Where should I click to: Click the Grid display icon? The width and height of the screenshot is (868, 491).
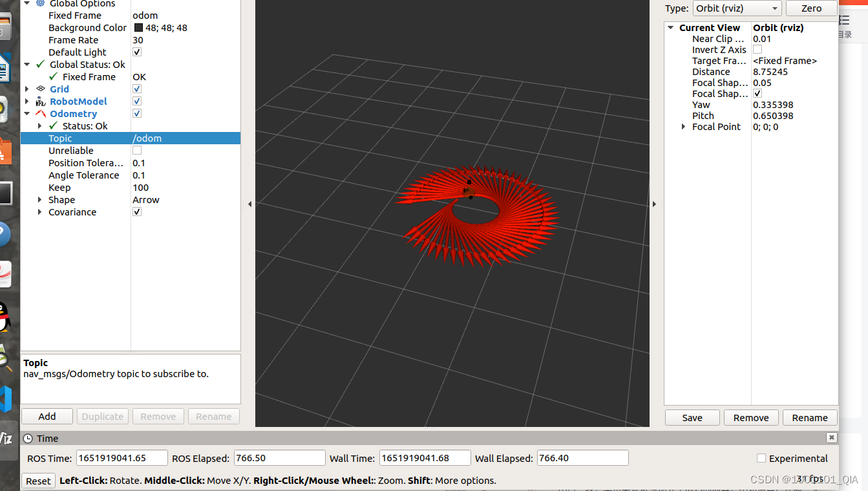click(x=41, y=89)
